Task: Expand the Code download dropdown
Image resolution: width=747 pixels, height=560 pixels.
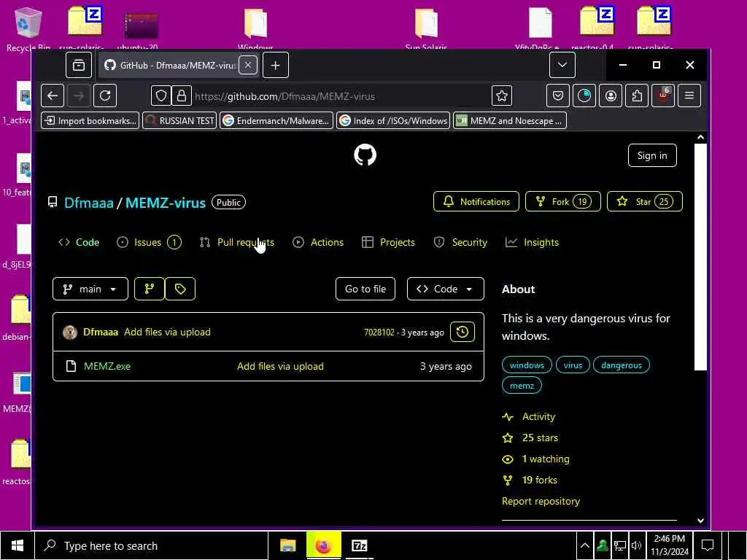Action: tap(446, 289)
